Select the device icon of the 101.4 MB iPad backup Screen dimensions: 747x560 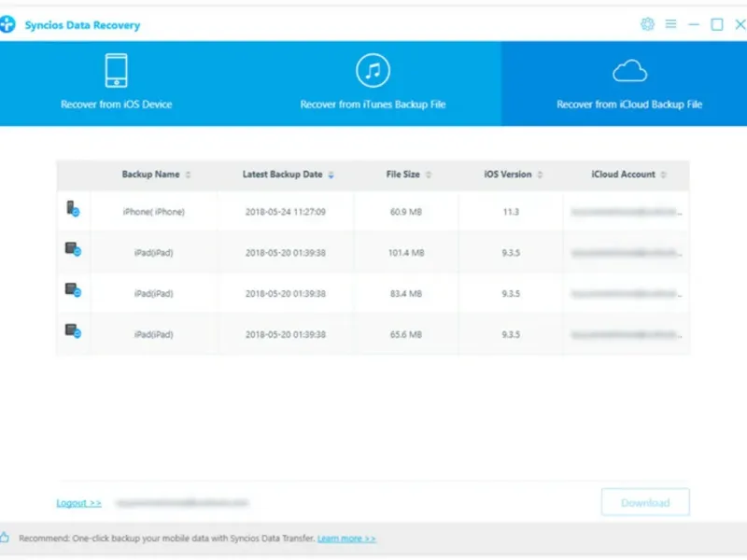coord(73,249)
